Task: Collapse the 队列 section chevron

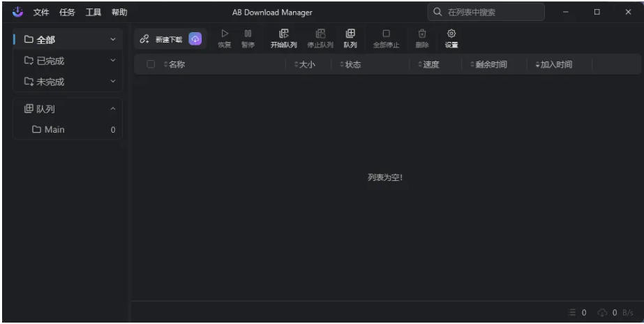Action: pos(113,109)
